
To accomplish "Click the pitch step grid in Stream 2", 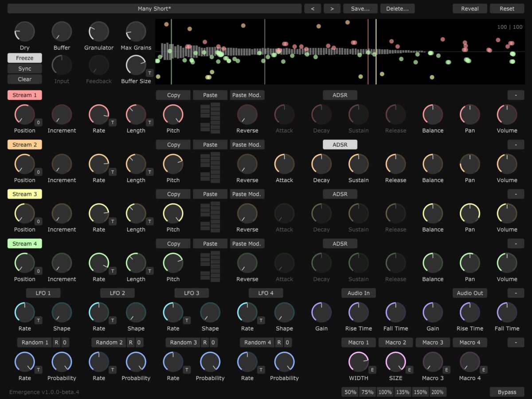I will coord(210,167).
